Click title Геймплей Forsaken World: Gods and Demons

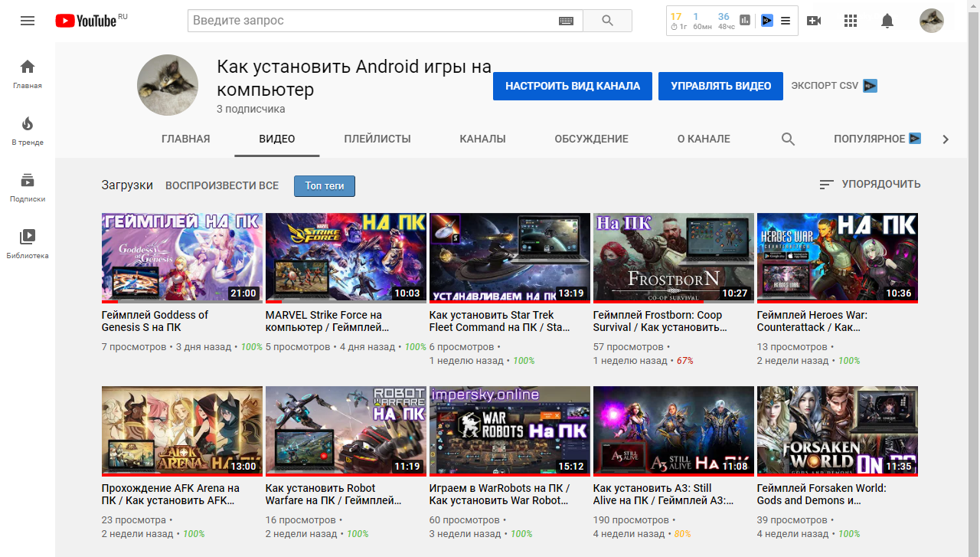coord(822,494)
